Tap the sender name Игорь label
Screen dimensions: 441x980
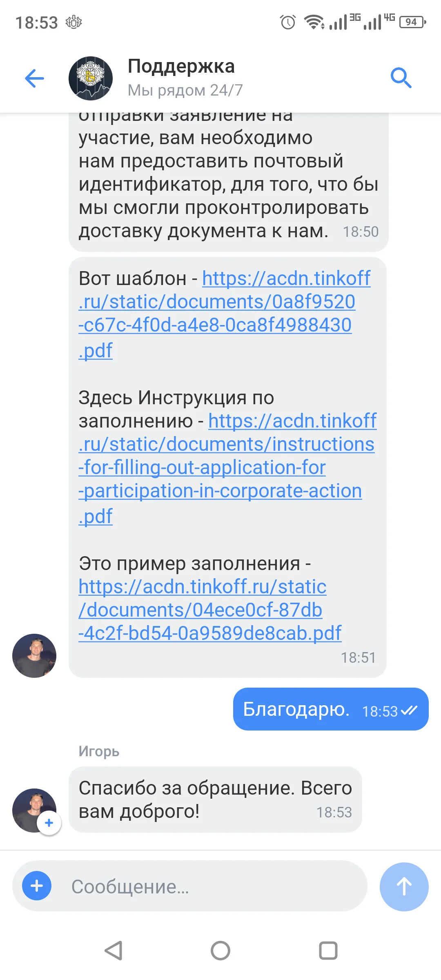coord(99,751)
